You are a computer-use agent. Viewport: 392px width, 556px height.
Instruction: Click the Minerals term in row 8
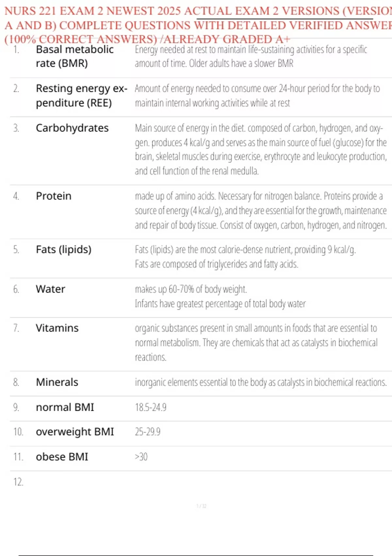point(57,382)
